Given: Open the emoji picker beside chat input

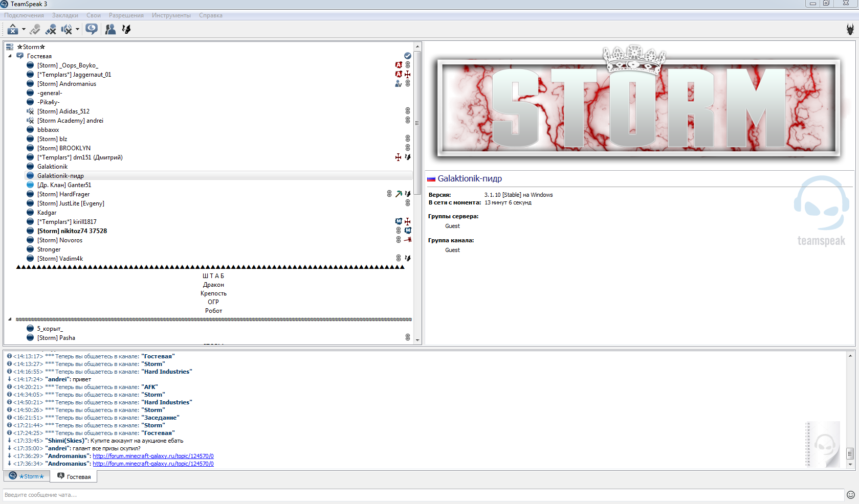Looking at the screenshot, I should coord(850,494).
